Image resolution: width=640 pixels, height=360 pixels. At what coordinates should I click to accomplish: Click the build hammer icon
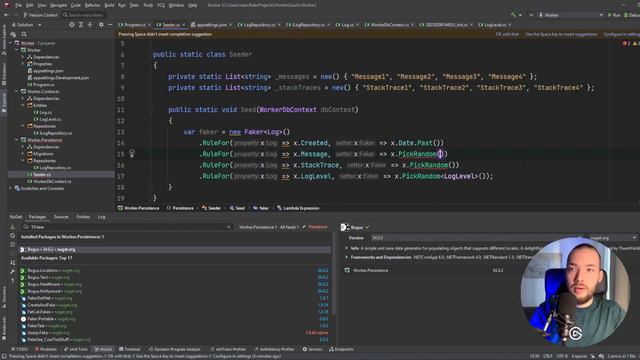click(x=513, y=15)
